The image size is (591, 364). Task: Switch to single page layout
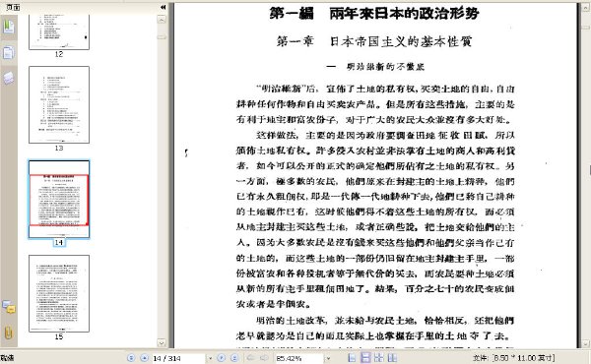point(352,357)
